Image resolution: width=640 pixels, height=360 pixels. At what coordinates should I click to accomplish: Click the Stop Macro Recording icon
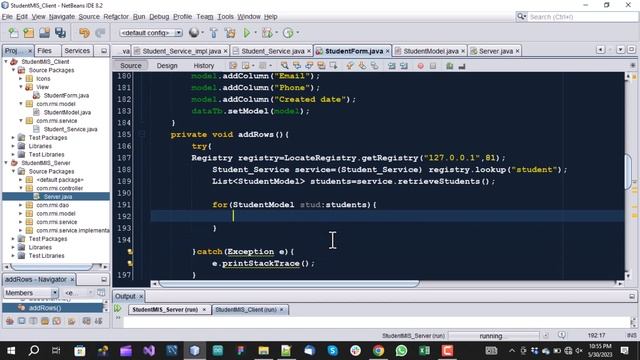[x=433, y=66]
